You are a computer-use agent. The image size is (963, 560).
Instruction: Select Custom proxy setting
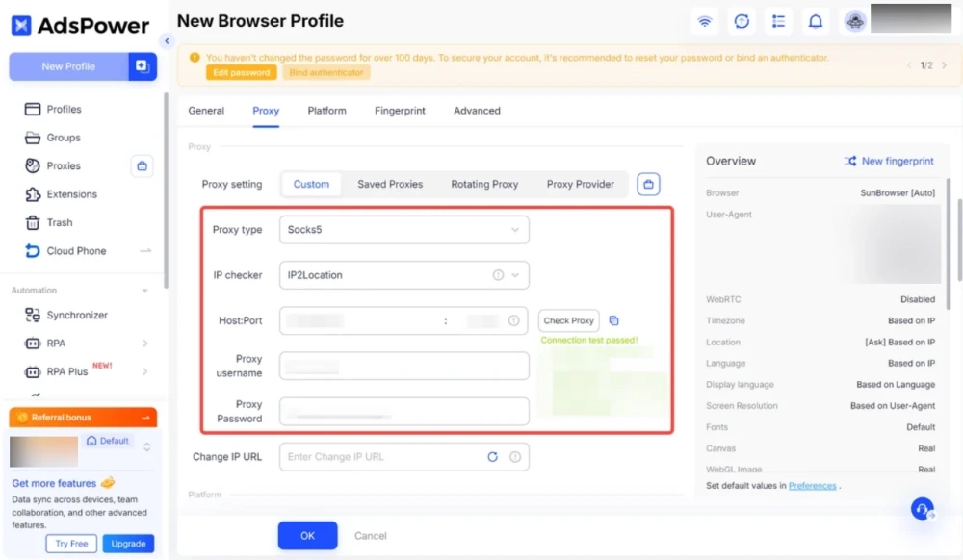(311, 184)
